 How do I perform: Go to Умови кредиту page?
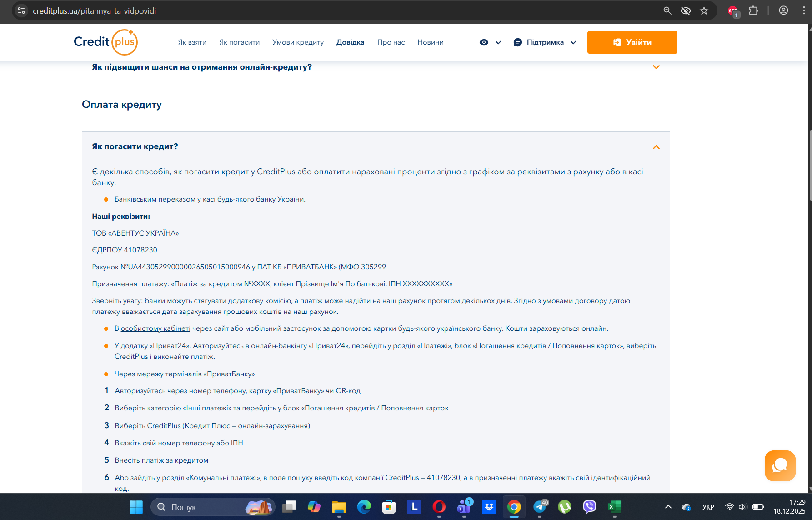tap(298, 42)
